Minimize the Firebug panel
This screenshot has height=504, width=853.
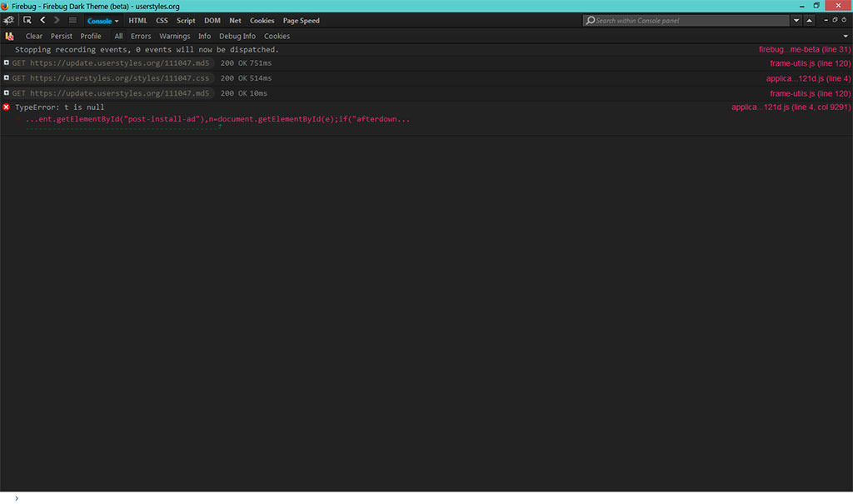pos(826,20)
